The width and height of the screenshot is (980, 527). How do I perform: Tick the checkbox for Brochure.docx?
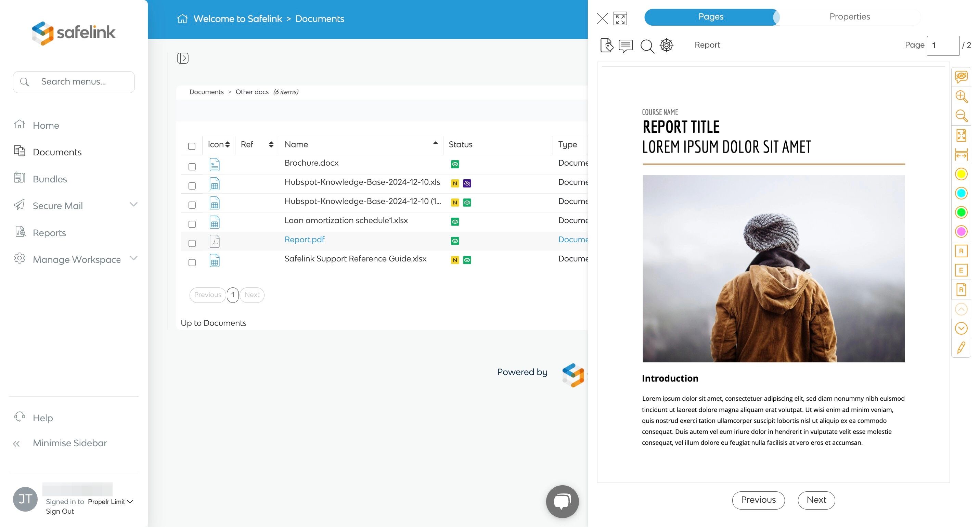[192, 167]
